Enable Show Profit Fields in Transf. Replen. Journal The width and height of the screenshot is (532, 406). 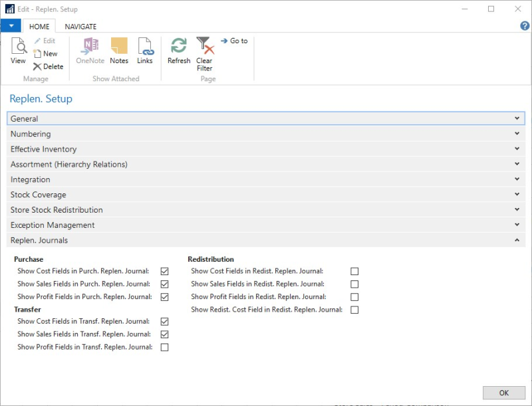click(x=165, y=348)
